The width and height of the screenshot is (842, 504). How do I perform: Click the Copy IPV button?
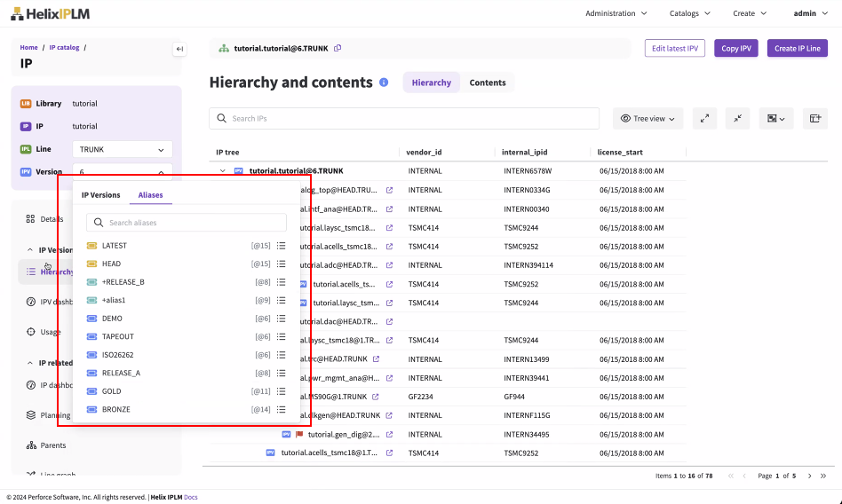click(x=735, y=48)
